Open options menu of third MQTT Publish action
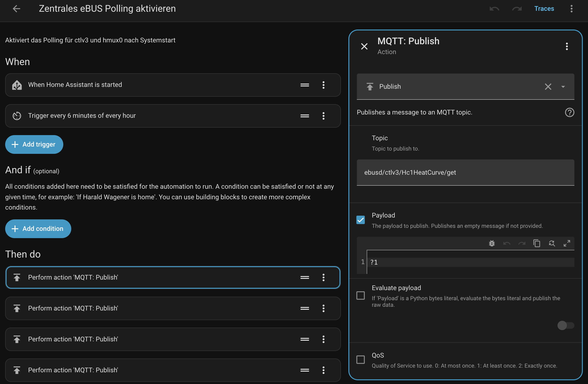 [x=323, y=339]
